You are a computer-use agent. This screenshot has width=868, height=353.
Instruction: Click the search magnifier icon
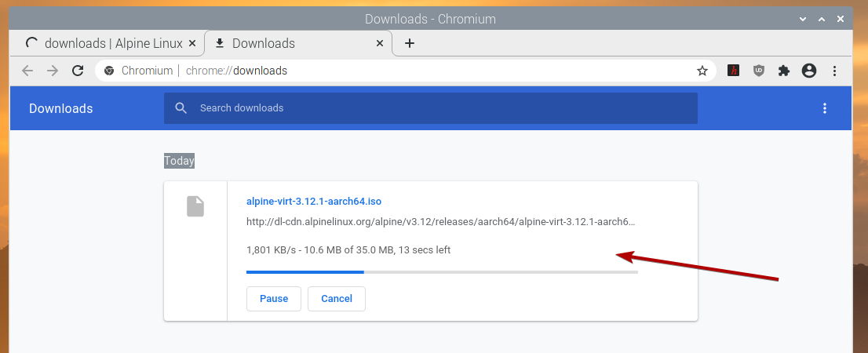click(x=181, y=108)
